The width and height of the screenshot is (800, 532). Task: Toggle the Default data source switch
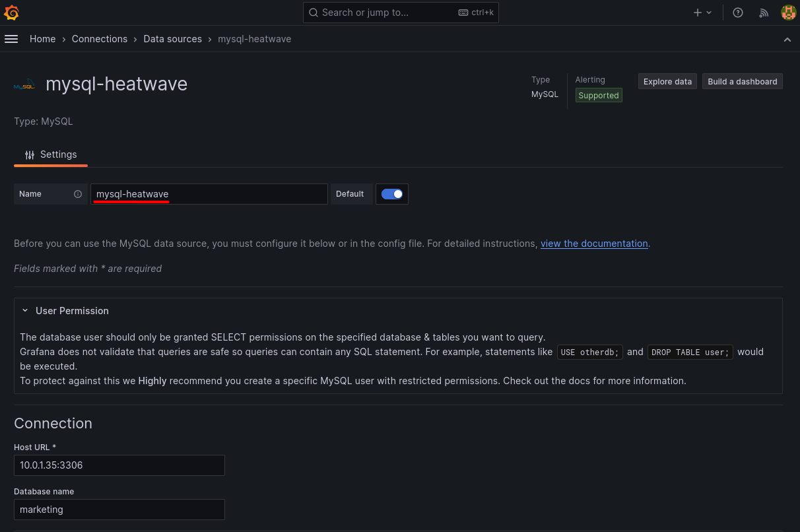(392, 194)
